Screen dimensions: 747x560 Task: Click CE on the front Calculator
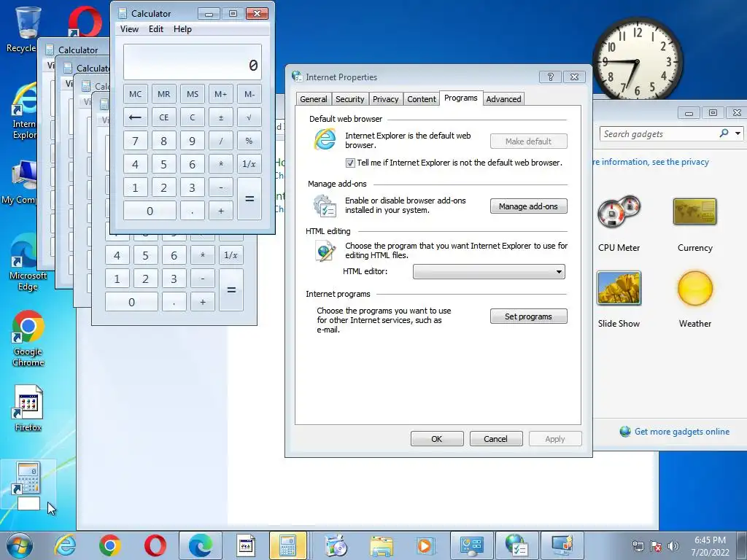click(163, 117)
